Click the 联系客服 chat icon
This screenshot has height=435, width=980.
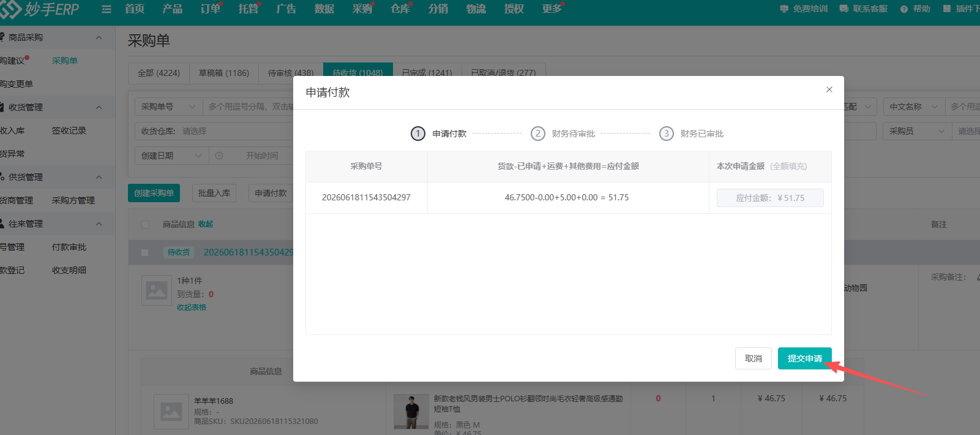(x=844, y=9)
